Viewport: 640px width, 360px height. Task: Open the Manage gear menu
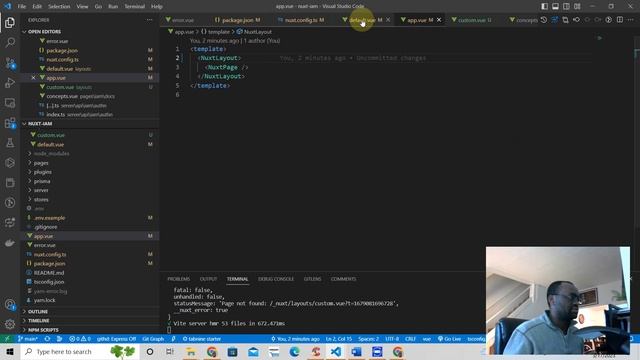click(10, 324)
